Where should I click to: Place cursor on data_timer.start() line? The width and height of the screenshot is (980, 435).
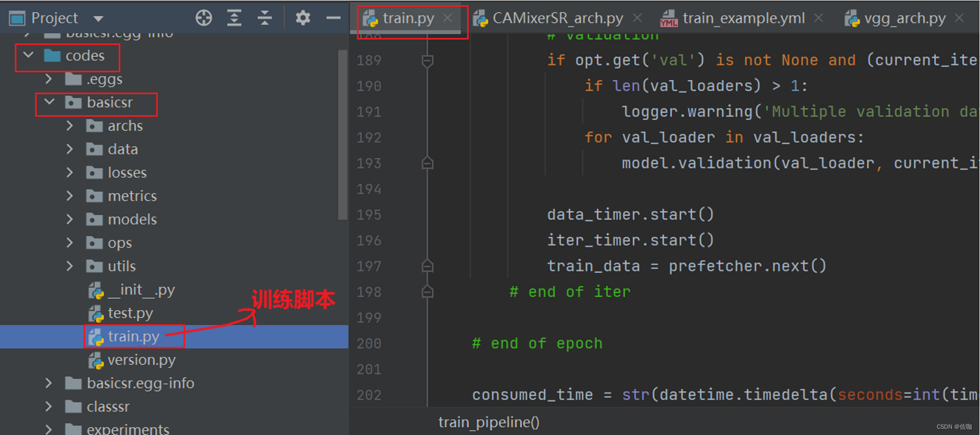point(630,215)
